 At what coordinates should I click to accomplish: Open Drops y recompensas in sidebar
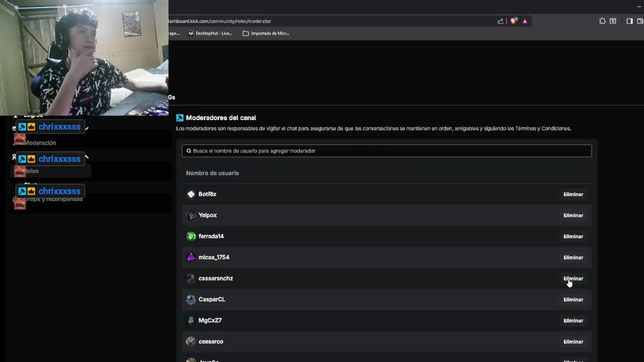(x=53, y=199)
